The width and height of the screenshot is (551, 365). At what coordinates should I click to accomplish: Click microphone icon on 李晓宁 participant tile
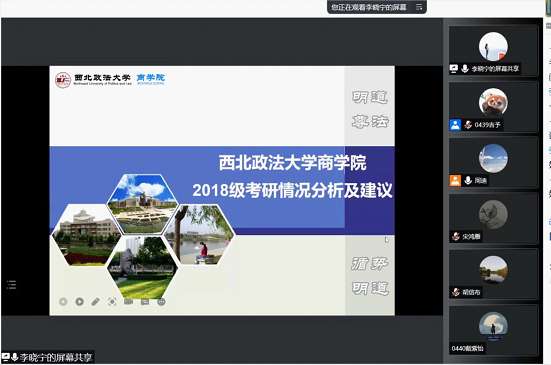tap(465, 69)
